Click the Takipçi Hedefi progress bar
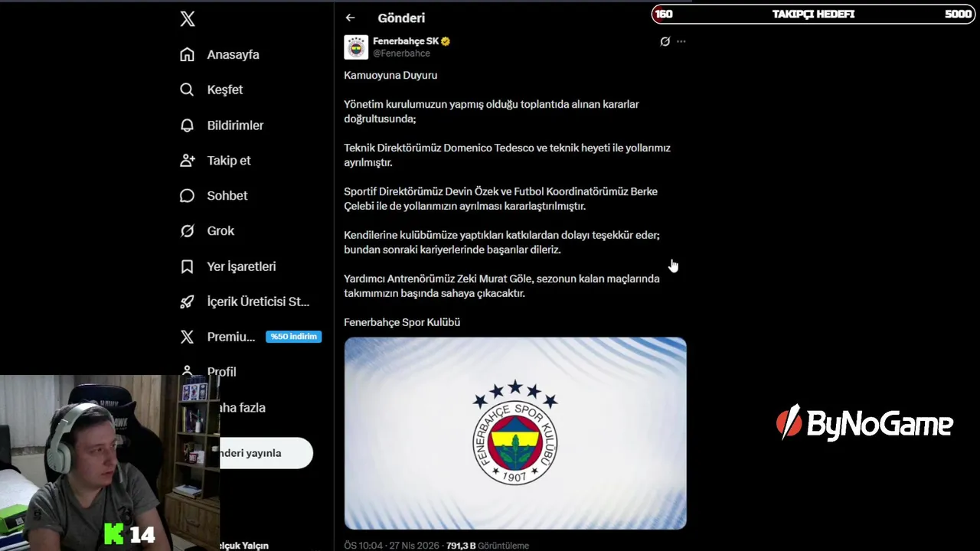 (x=813, y=14)
